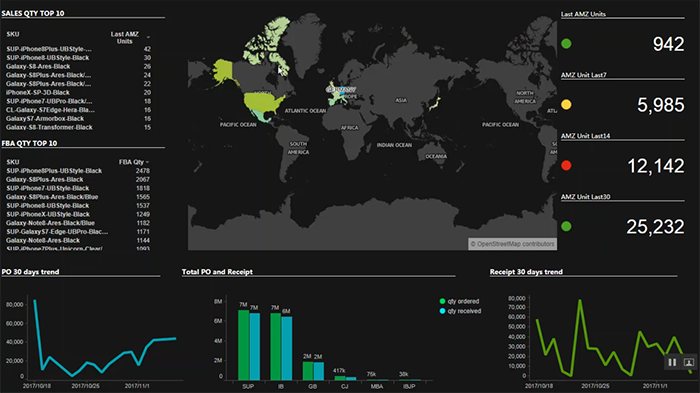Sort by FBA Qty column arrow
The image size is (700, 393).
point(147,162)
